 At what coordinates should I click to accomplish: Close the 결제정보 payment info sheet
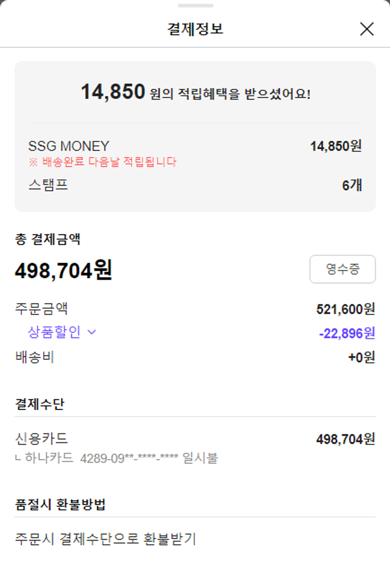click(367, 29)
